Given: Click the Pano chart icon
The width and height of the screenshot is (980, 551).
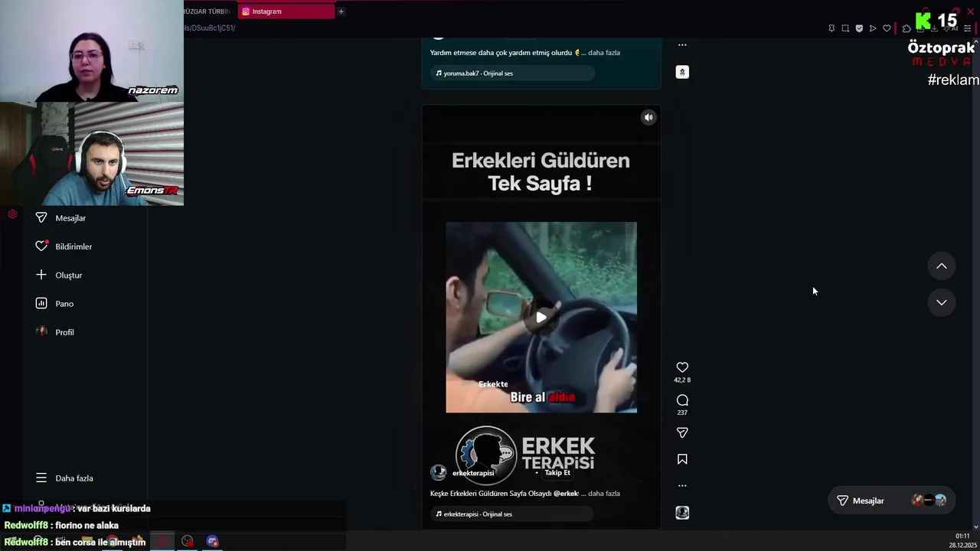Looking at the screenshot, I should click(41, 303).
